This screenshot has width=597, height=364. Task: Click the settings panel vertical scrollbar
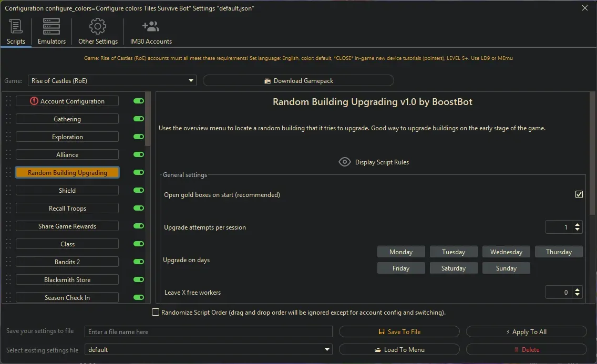592,153
